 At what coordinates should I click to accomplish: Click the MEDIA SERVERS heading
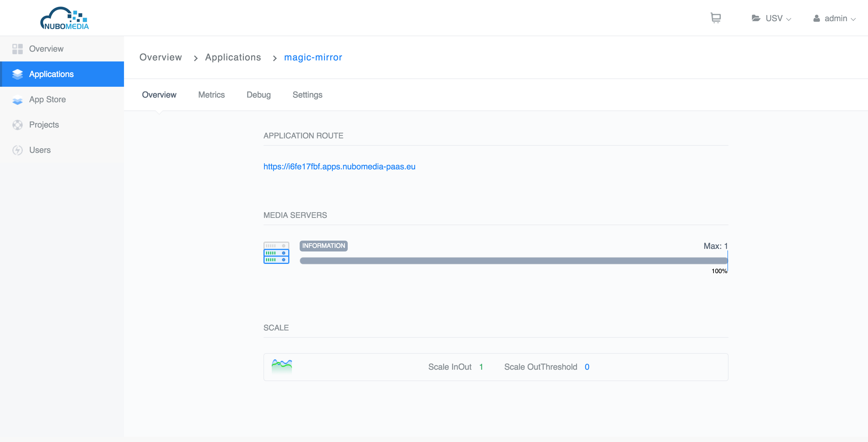click(295, 215)
